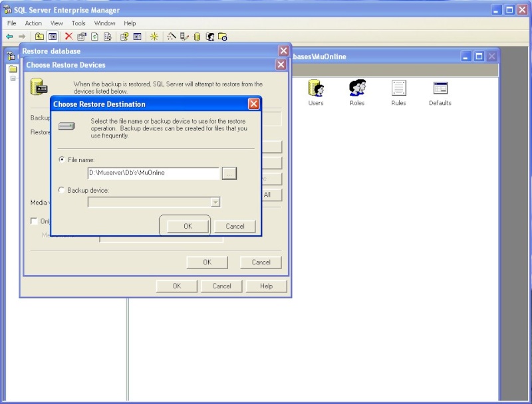
Task: Select the Backup device radio button
Action: pos(61,190)
